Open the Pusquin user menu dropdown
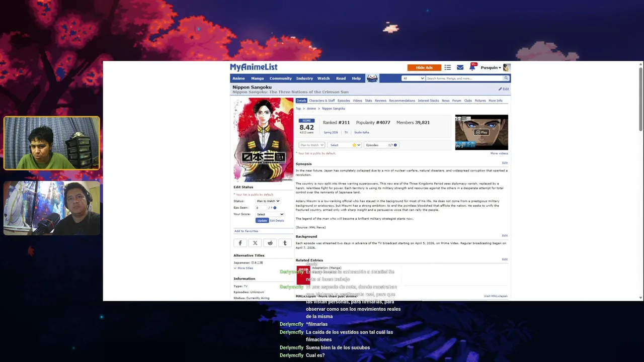The image size is (644, 362). pyautogui.click(x=491, y=67)
